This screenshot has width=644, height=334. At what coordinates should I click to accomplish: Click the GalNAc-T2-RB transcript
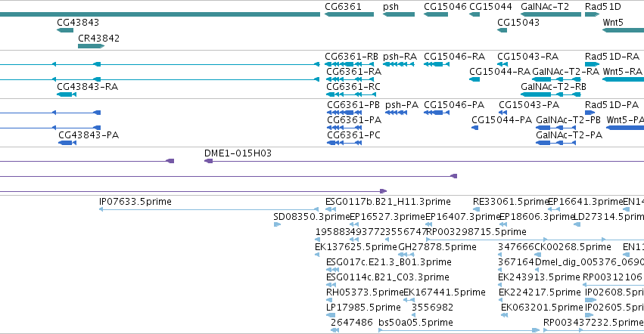(x=551, y=94)
